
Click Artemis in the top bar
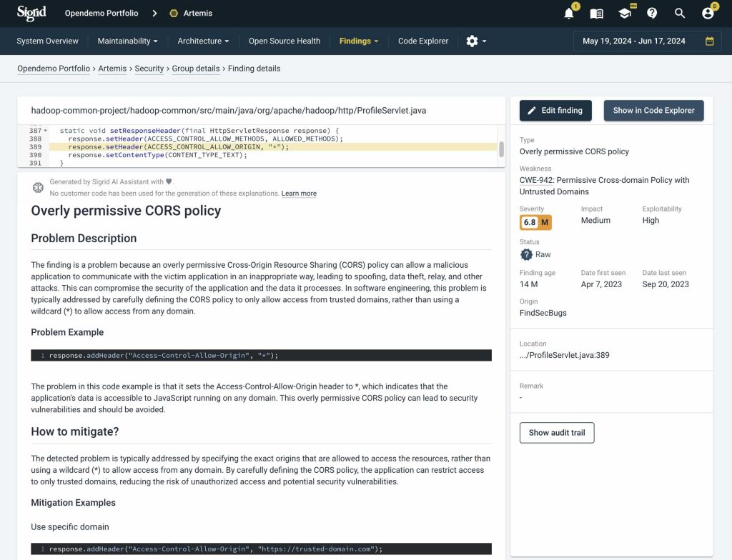(x=197, y=13)
